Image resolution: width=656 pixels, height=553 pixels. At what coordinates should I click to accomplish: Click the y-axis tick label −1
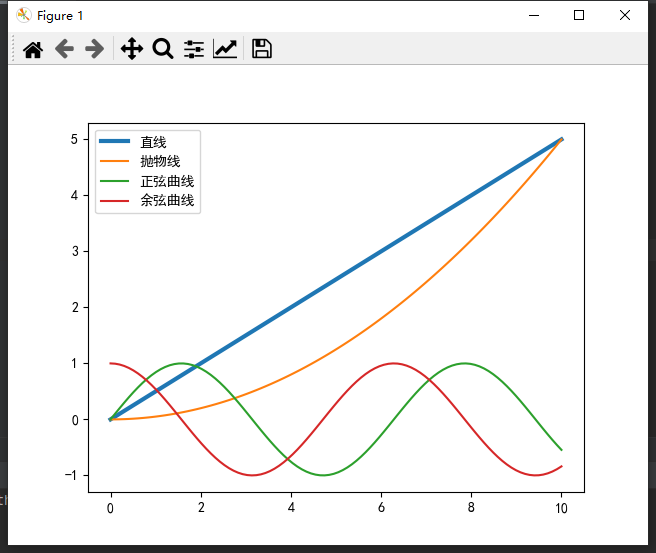(x=71, y=475)
